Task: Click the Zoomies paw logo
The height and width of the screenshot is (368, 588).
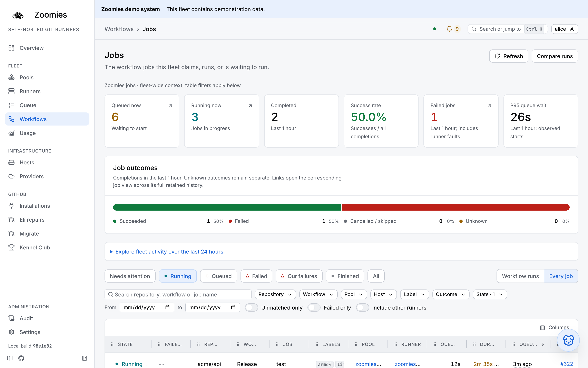Action: tap(18, 15)
